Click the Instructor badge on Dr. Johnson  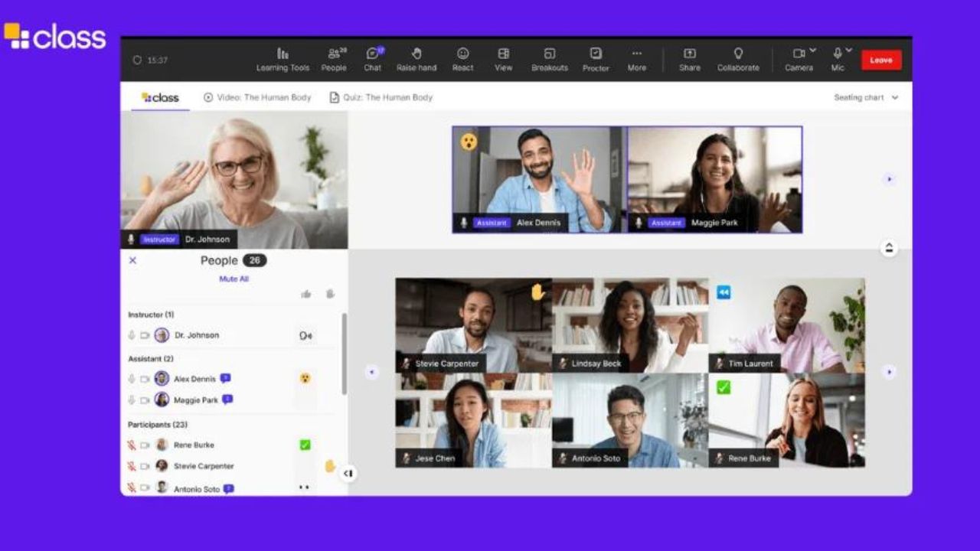pos(159,240)
